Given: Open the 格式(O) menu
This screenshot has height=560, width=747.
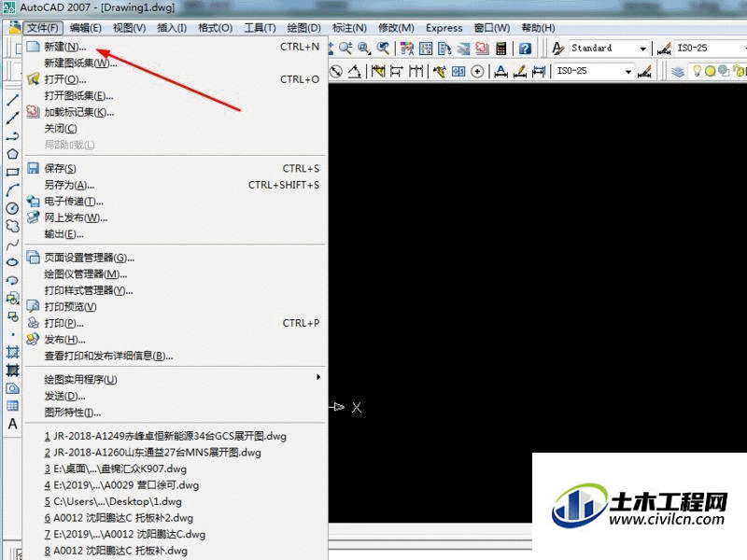Looking at the screenshot, I should [216, 28].
